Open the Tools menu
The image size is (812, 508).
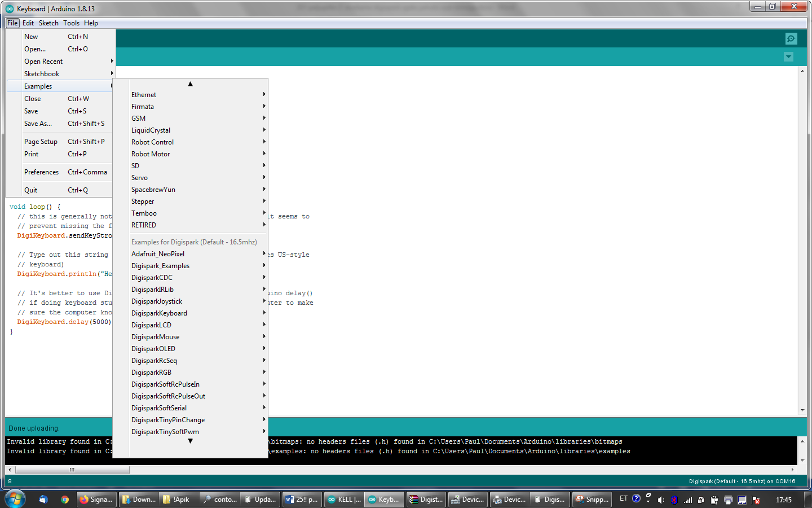point(71,23)
